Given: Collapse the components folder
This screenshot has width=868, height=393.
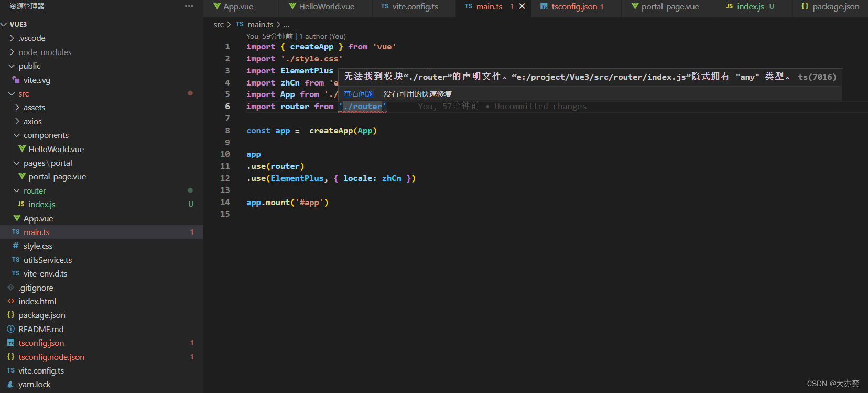Looking at the screenshot, I should [17, 135].
